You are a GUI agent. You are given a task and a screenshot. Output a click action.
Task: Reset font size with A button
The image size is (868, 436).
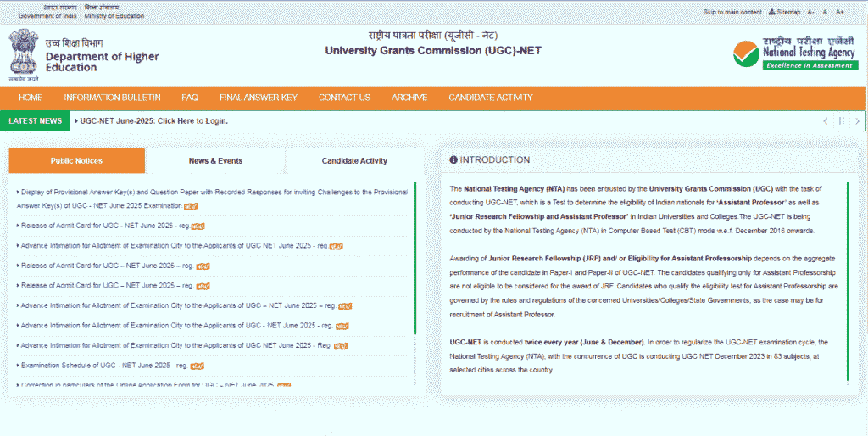825,12
